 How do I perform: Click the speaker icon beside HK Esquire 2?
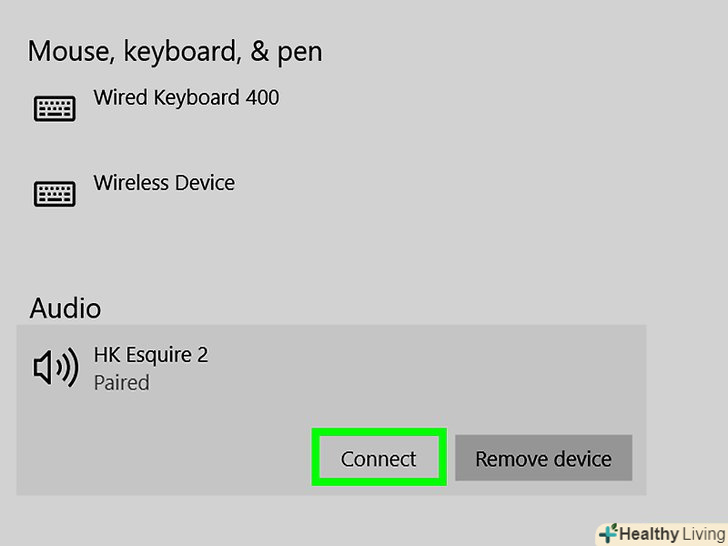point(55,369)
